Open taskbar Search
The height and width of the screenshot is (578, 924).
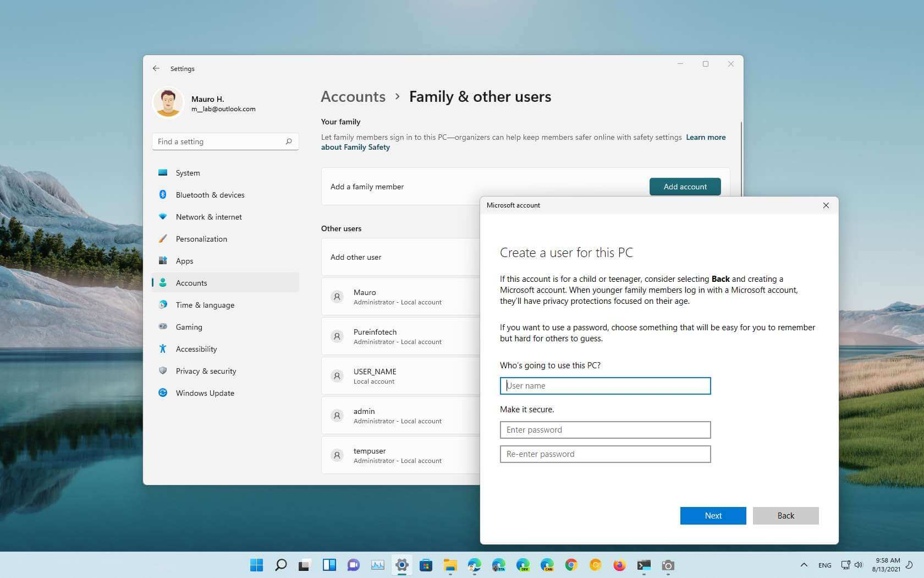pyautogui.click(x=280, y=565)
